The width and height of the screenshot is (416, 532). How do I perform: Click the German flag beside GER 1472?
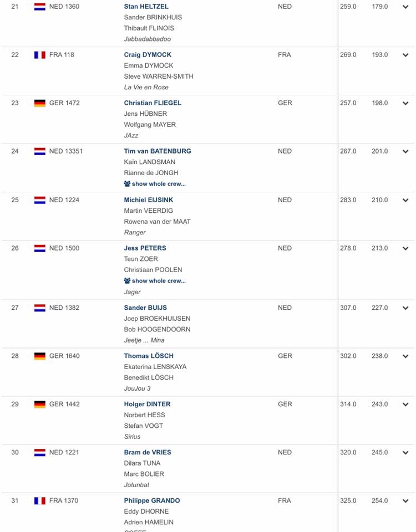[x=40, y=103]
